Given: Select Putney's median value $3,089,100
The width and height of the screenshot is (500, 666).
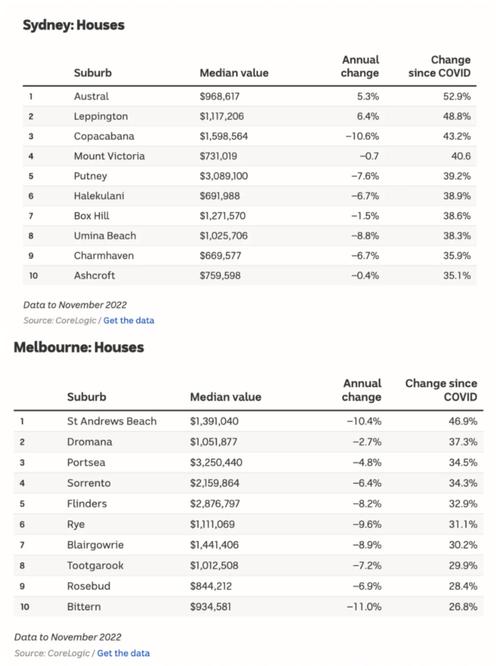Looking at the screenshot, I should click(223, 176).
